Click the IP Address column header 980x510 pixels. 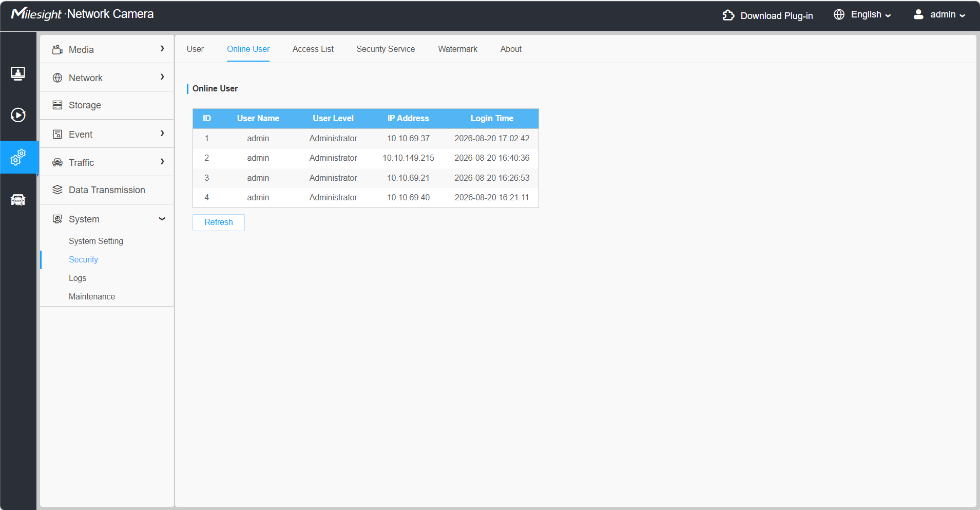point(408,118)
